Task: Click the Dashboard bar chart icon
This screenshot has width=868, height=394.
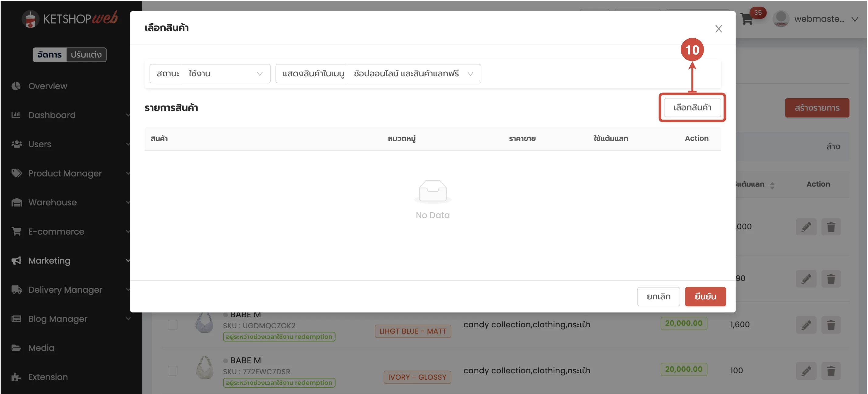Action: [16, 115]
